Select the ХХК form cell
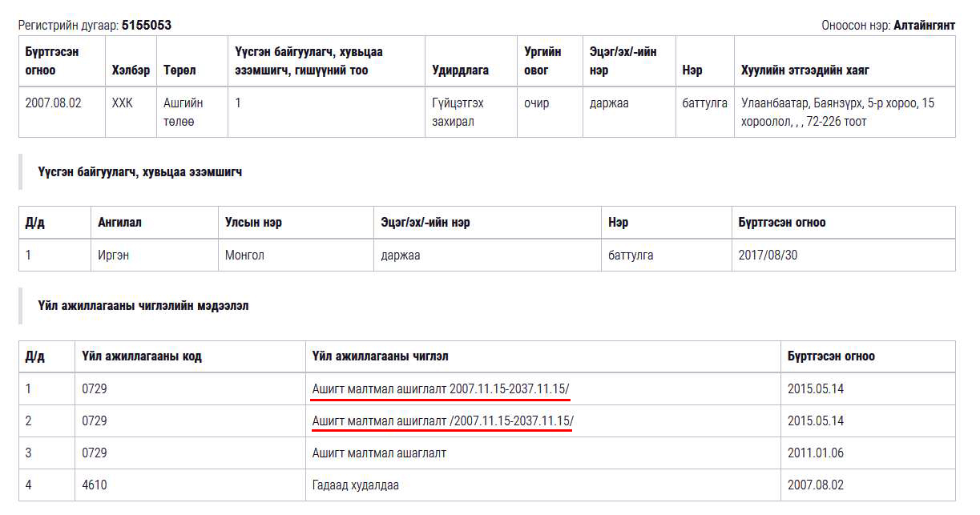980x515 pixels. pos(123,103)
